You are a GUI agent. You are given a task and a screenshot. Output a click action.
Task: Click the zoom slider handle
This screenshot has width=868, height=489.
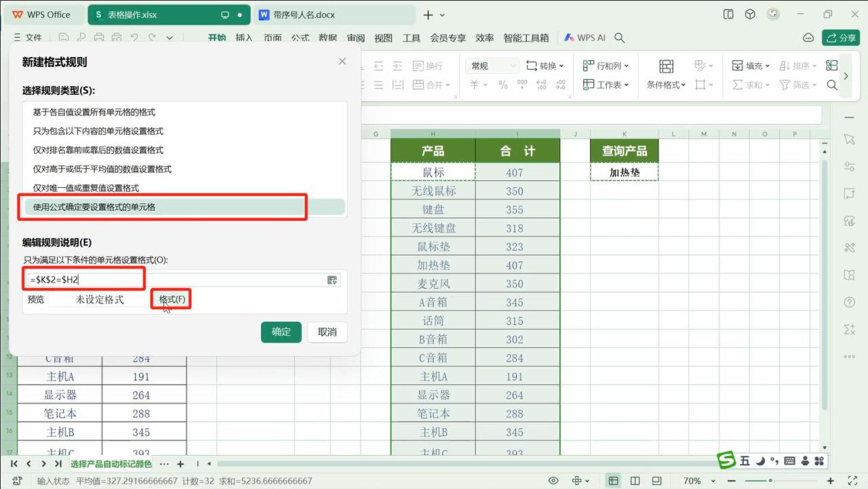tap(770, 481)
